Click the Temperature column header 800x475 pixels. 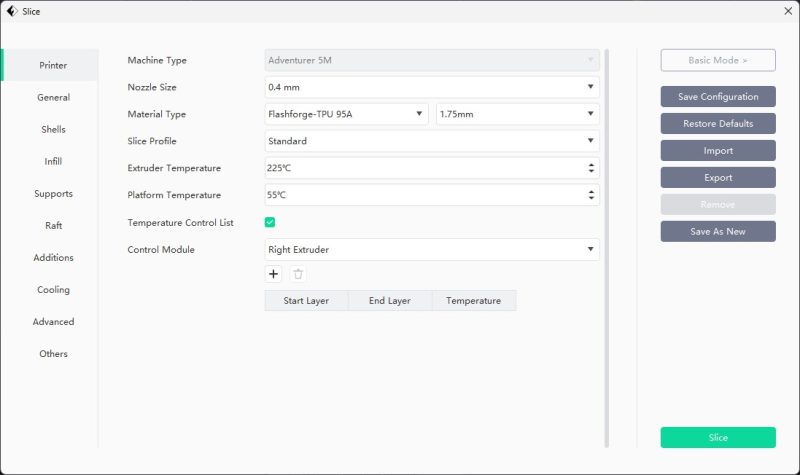(x=473, y=301)
